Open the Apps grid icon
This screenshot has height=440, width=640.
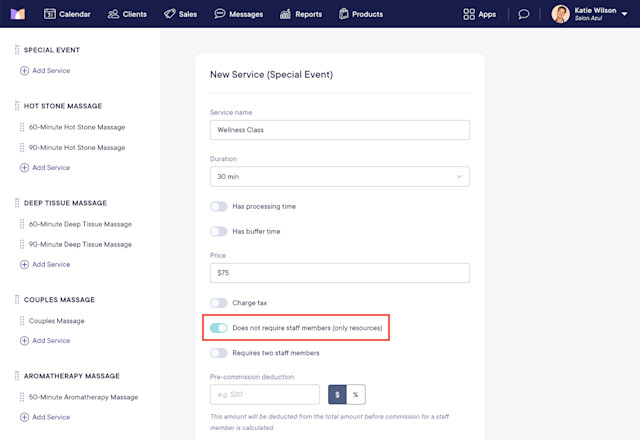(469, 14)
